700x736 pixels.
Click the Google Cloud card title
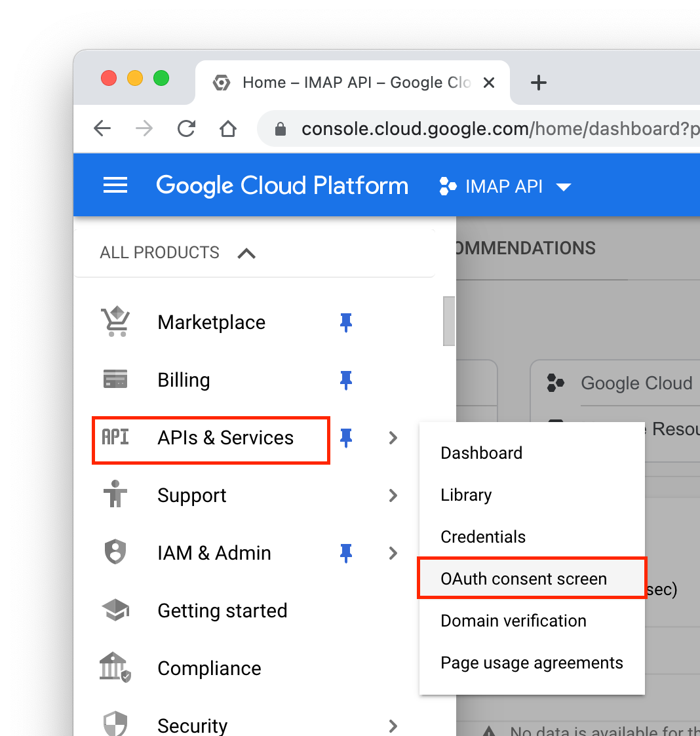(636, 383)
